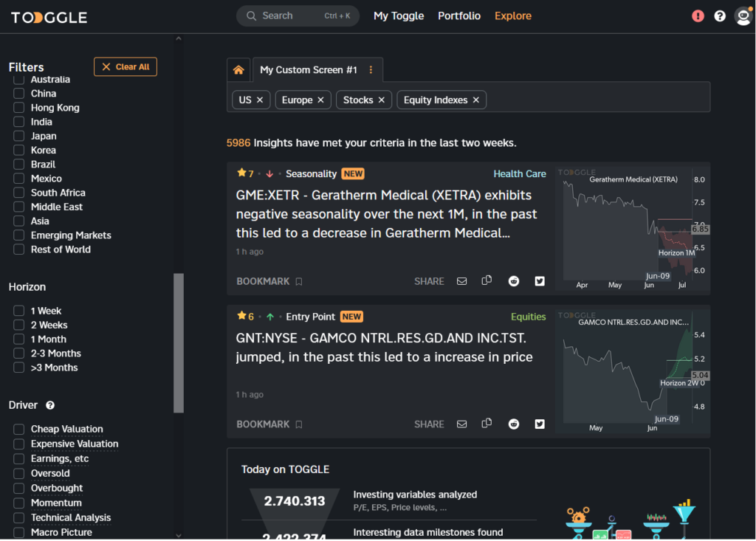
Task: Click the Entry Point insight type label
Action: pyautogui.click(x=310, y=317)
